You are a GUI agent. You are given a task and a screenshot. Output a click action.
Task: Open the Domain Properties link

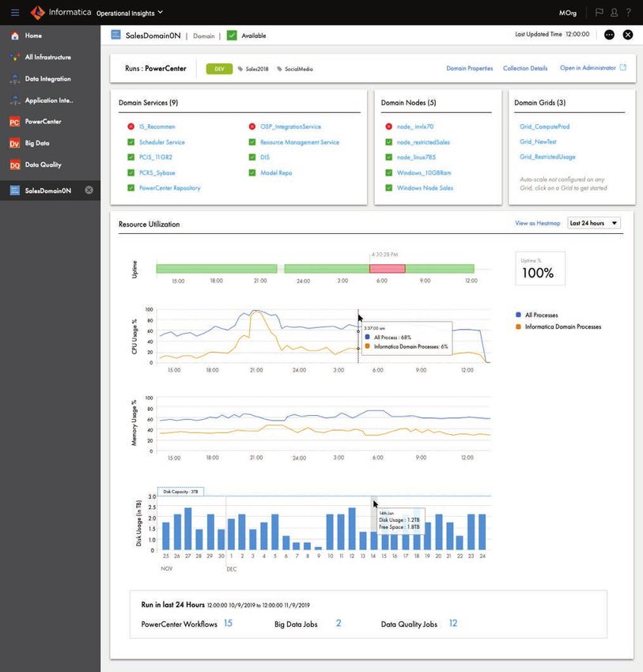(x=469, y=69)
